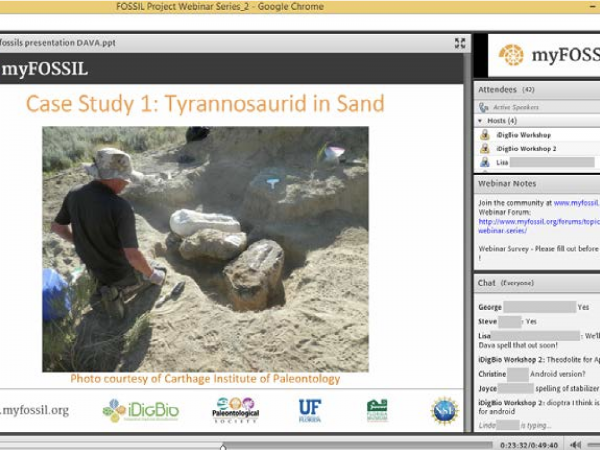Click the NSF logo on the slide
The height and width of the screenshot is (450, 600).
(x=444, y=409)
